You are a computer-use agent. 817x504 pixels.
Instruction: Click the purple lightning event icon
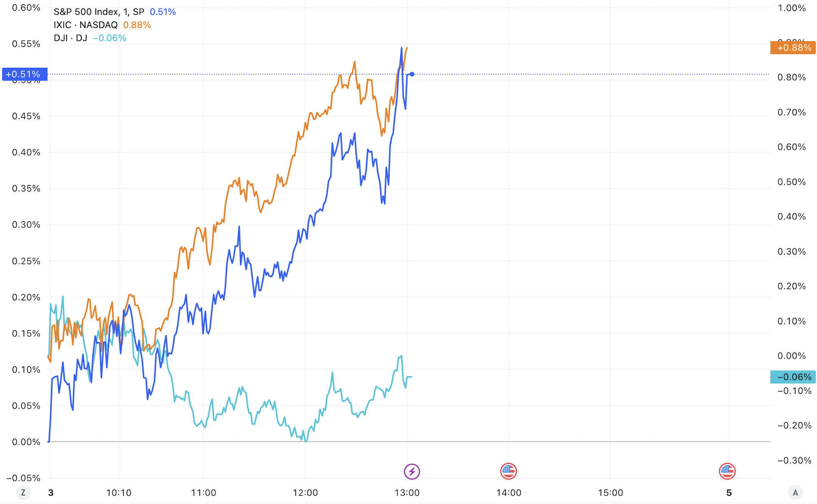[x=412, y=471]
